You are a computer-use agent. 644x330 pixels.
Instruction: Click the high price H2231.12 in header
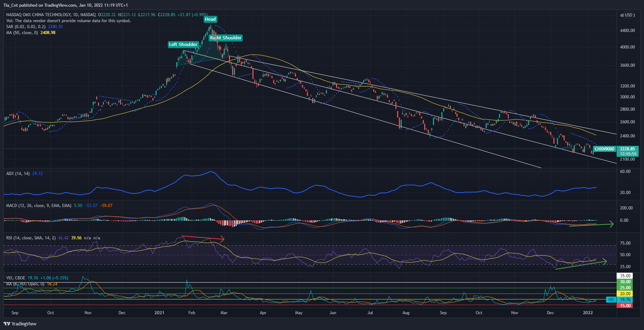click(x=127, y=15)
